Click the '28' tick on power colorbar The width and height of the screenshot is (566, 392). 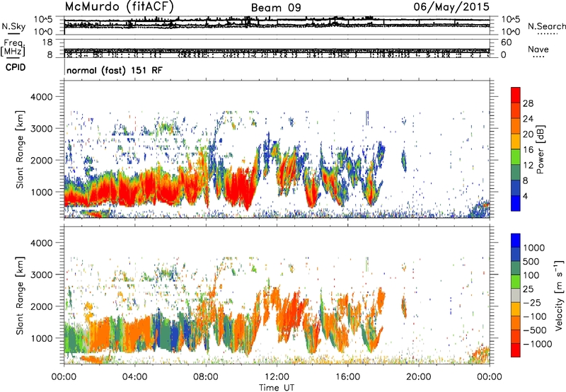tap(528, 103)
